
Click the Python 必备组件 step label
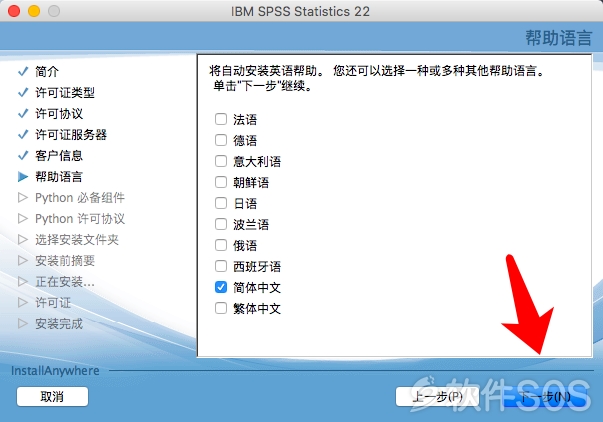[x=80, y=198]
